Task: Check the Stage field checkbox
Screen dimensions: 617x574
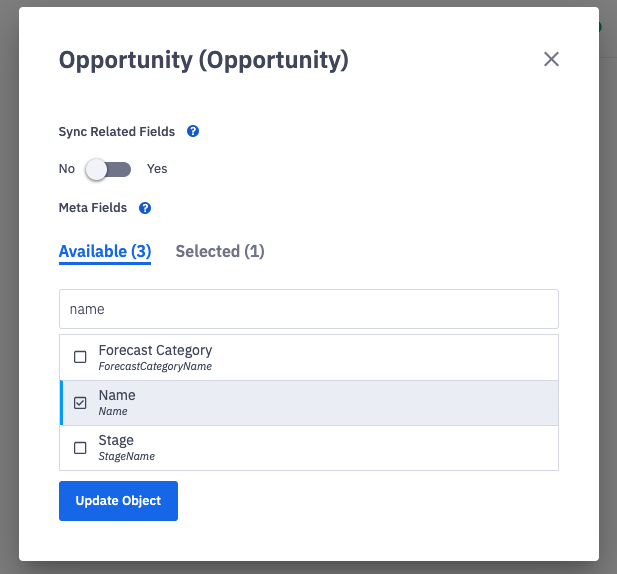Action: click(80, 448)
